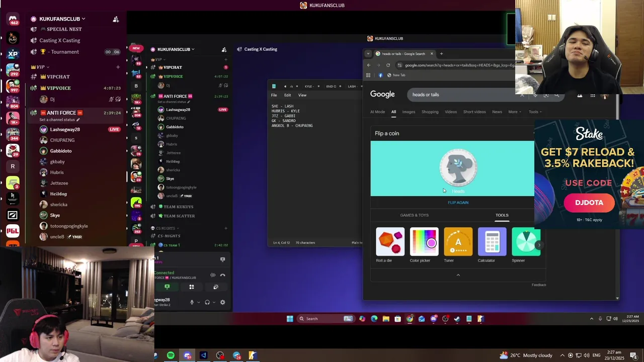The height and width of the screenshot is (362, 644).
Task: Click the Chrome address bar URL
Action: pos(459,65)
